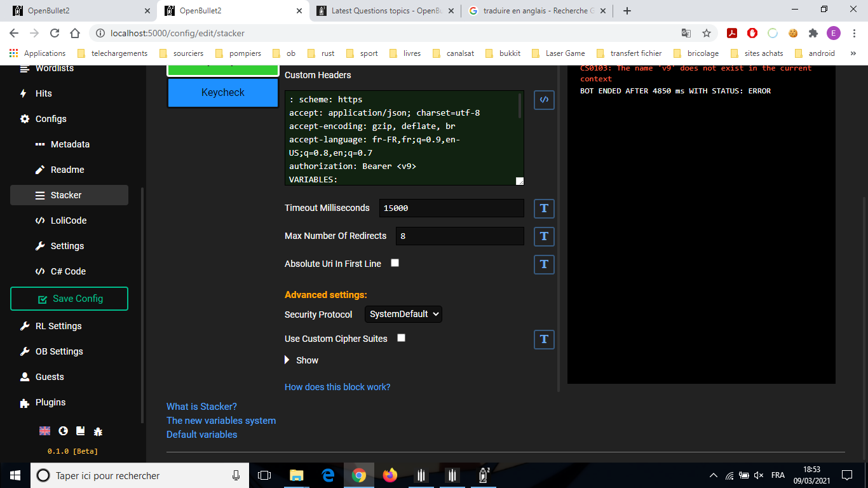The image size is (868, 488).
Task: Click the bug report icon in sidebar
Action: pos(98,431)
